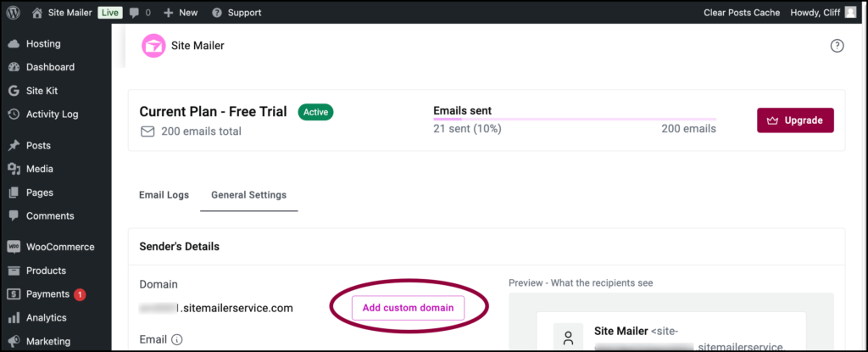868x352 pixels.
Task: Open Payments in the sidebar
Action: pyautogui.click(x=47, y=294)
